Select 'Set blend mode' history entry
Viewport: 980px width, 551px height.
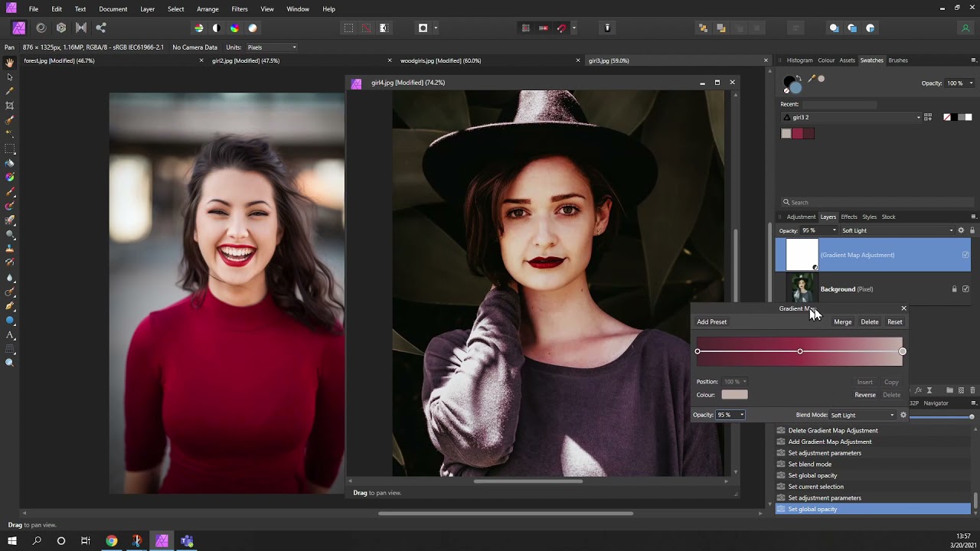click(x=810, y=464)
